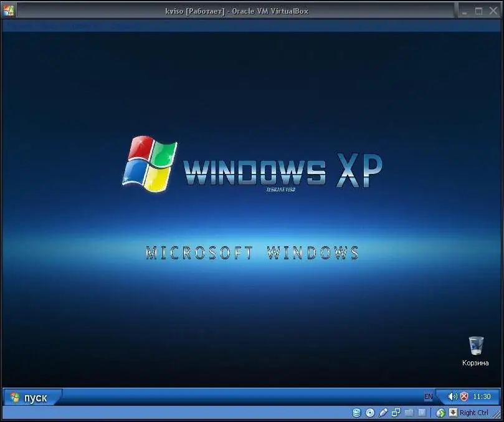Close the VirtualBox VM window

pyautogui.click(x=493, y=11)
